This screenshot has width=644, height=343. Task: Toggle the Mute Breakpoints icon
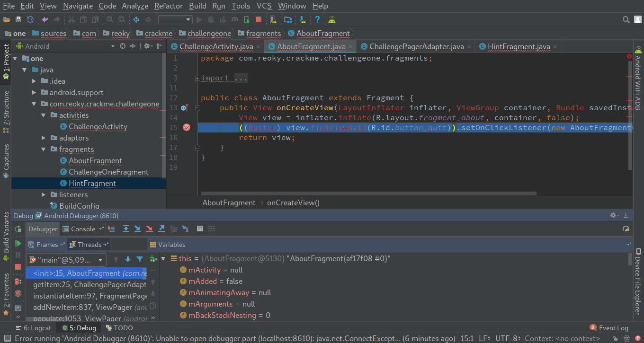click(18, 294)
